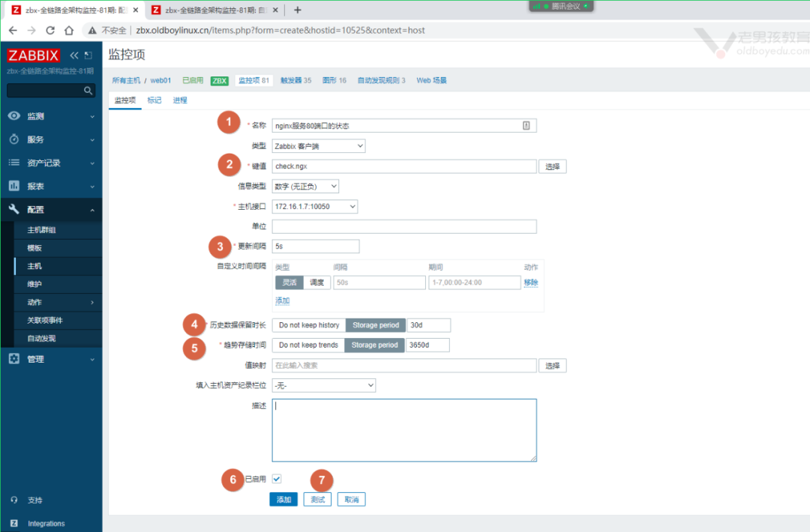
Task: Open the 监测 sidebar menu
Action: (x=51, y=116)
